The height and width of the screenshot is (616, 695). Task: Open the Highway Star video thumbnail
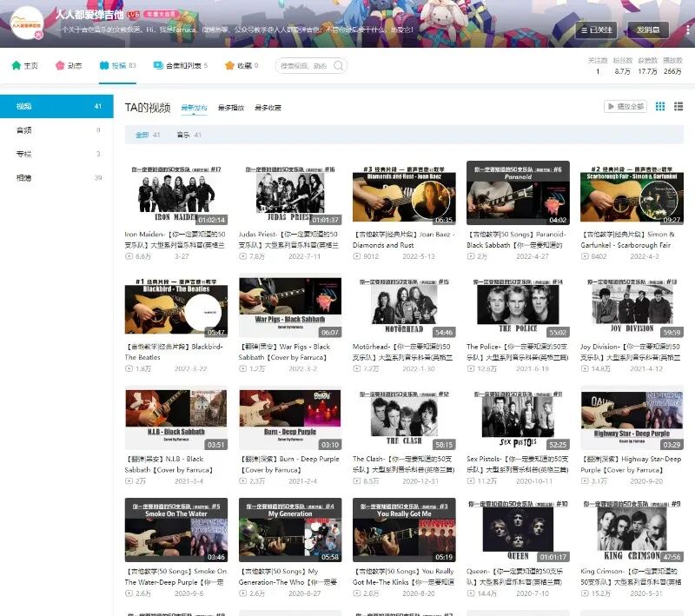point(632,418)
